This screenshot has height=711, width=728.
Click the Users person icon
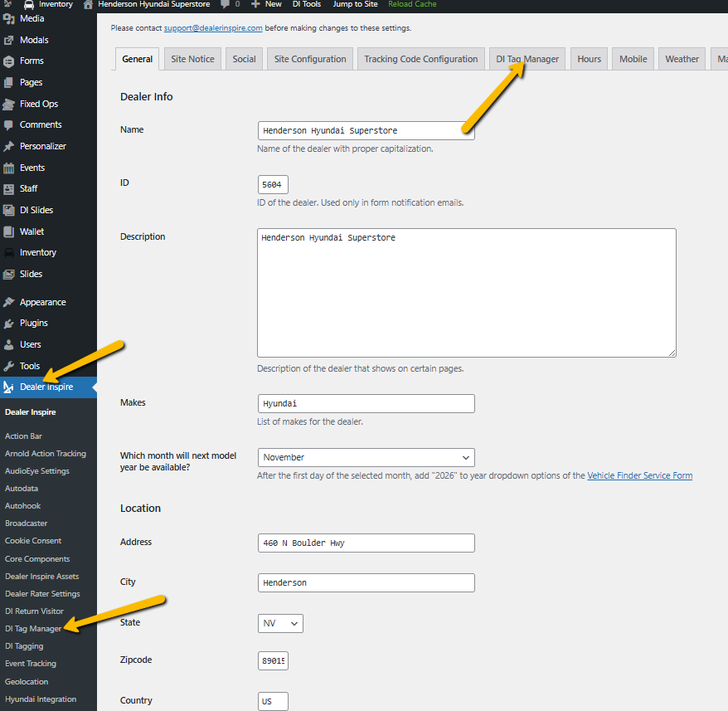[x=9, y=344]
